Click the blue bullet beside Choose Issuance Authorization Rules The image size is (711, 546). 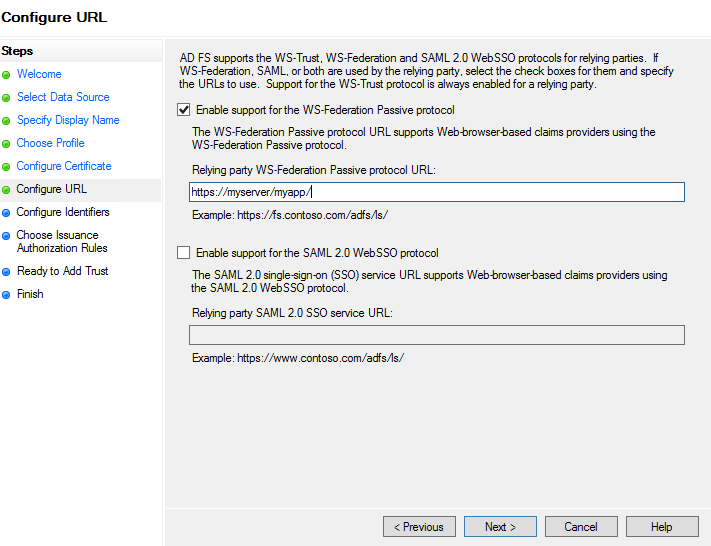pos(6,236)
